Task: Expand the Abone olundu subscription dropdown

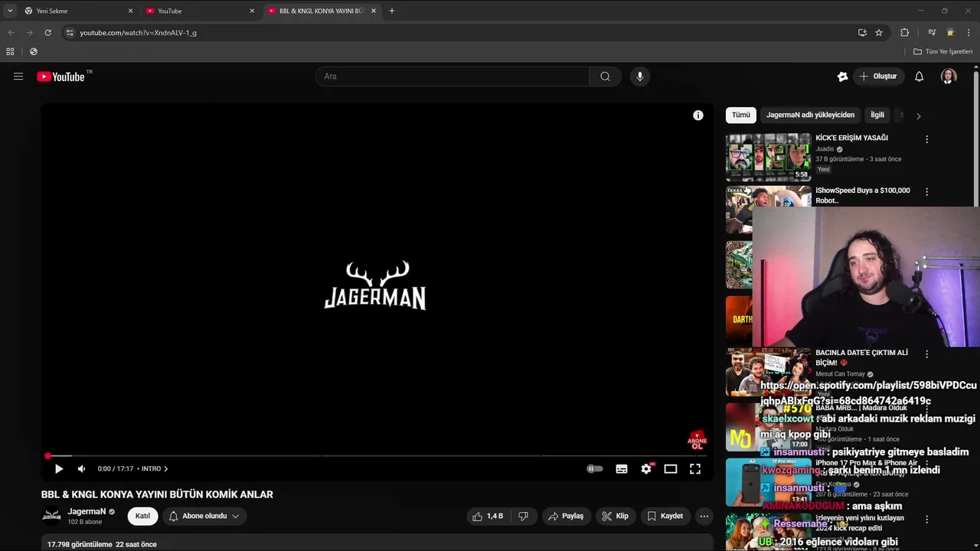Action: click(204, 517)
